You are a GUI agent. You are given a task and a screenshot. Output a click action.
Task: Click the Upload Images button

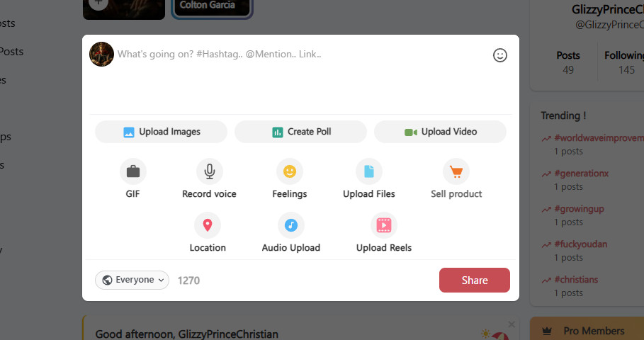point(161,132)
